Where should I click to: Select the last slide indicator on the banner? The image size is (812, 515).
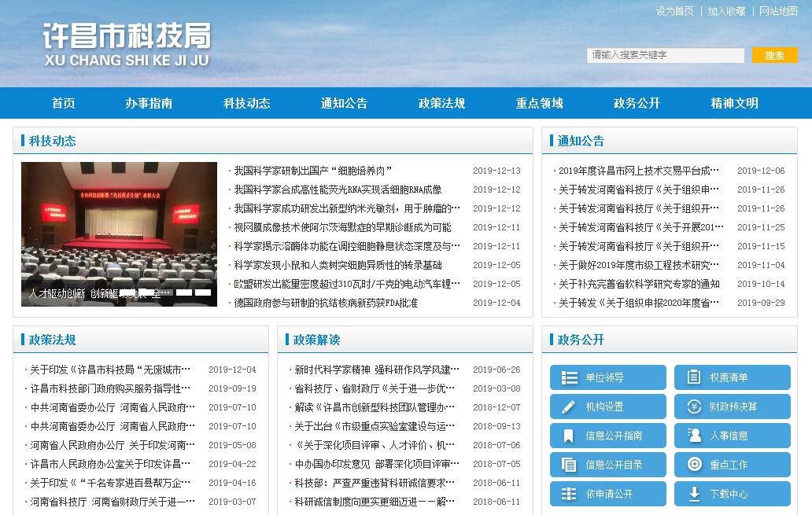coord(203,293)
